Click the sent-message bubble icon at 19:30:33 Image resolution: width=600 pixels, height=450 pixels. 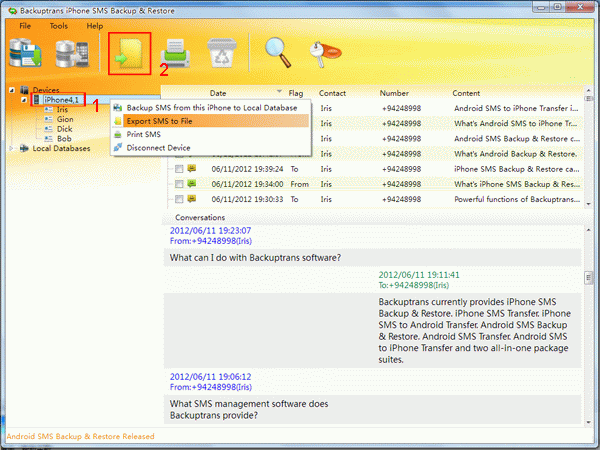[x=192, y=199]
